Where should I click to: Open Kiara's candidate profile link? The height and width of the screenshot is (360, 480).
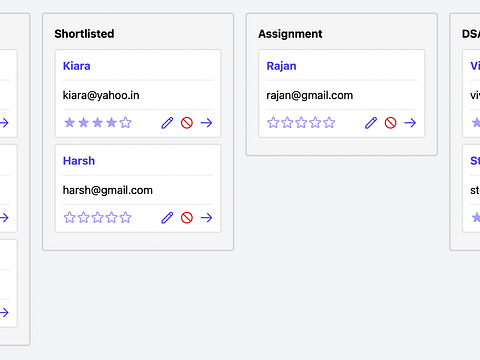pyautogui.click(x=77, y=66)
